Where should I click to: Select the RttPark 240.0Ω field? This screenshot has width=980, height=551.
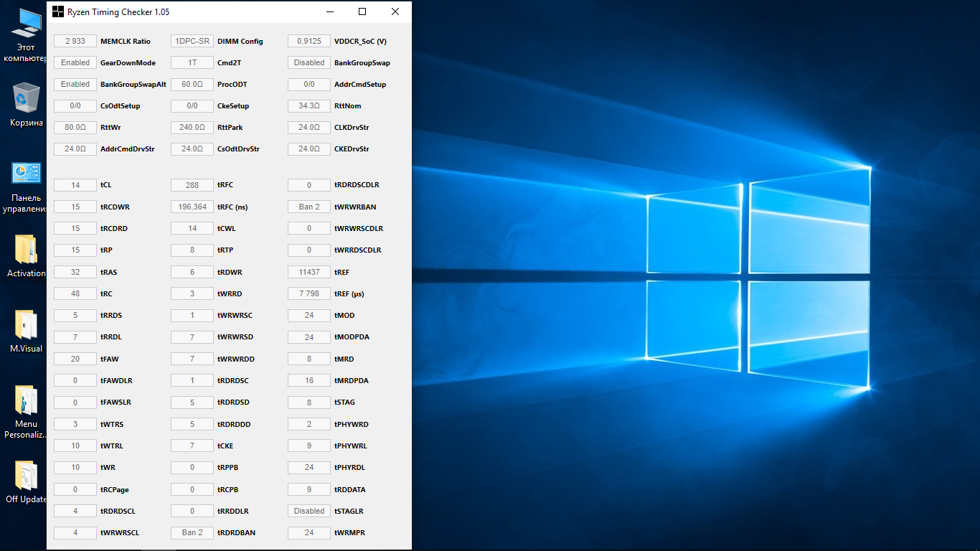click(x=192, y=128)
